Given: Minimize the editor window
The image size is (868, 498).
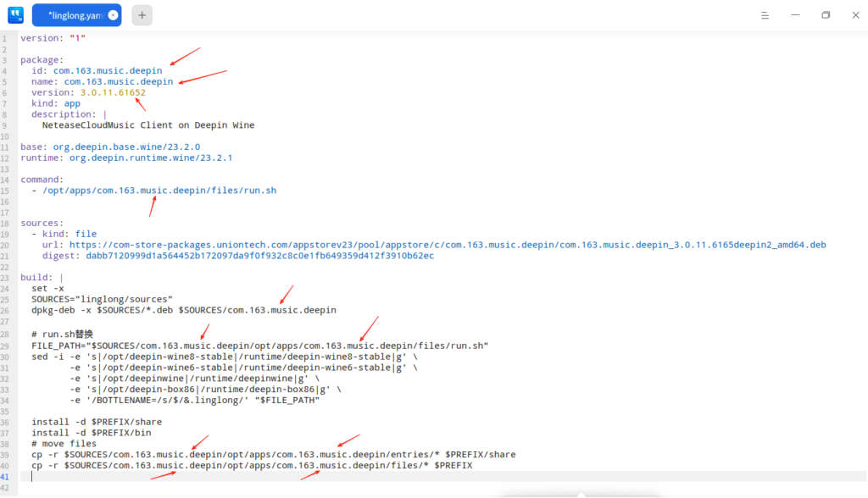Looking at the screenshot, I should (795, 14).
